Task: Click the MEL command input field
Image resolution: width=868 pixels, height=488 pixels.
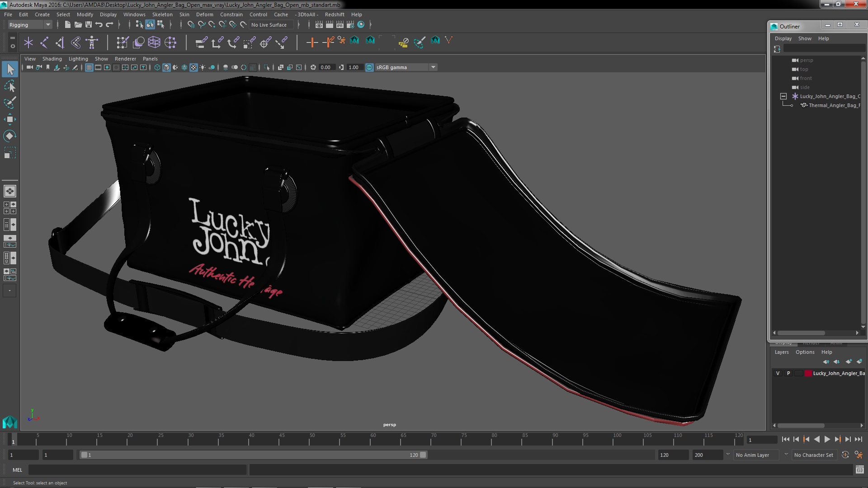Action: [137, 470]
